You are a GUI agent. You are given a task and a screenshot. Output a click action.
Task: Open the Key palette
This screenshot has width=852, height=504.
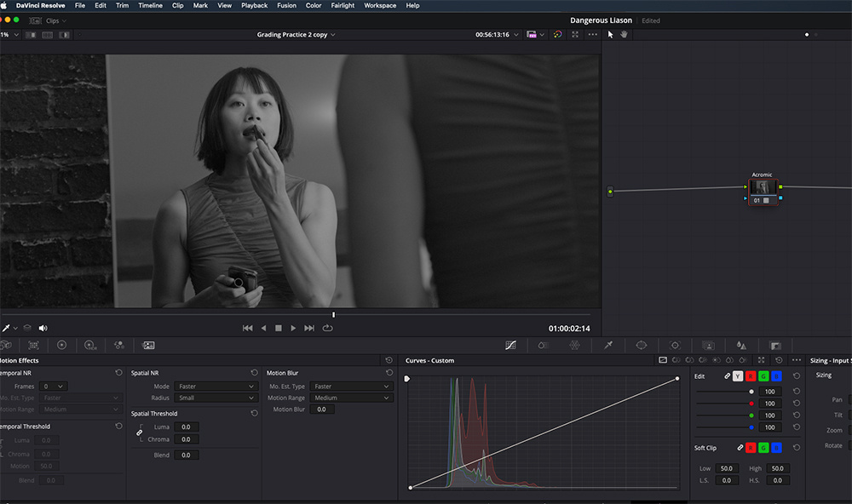(x=775, y=346)
